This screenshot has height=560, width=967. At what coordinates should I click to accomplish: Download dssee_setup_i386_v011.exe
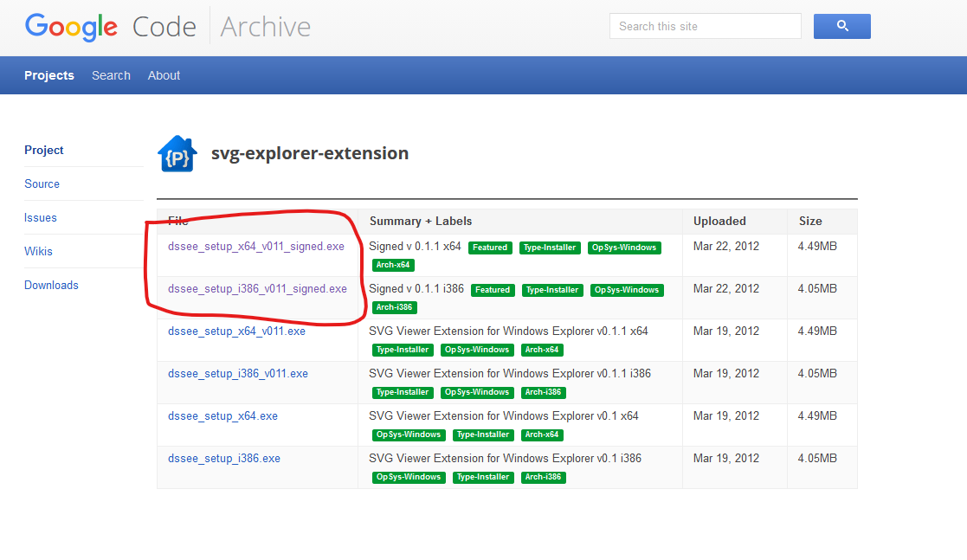pos(238,374)
